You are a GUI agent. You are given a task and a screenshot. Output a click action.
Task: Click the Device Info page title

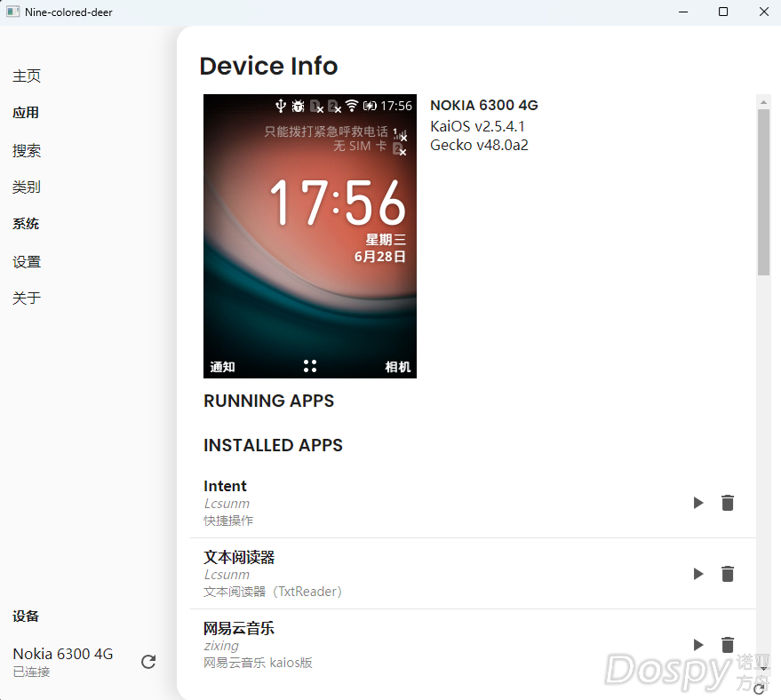click(x=268, y=66)
